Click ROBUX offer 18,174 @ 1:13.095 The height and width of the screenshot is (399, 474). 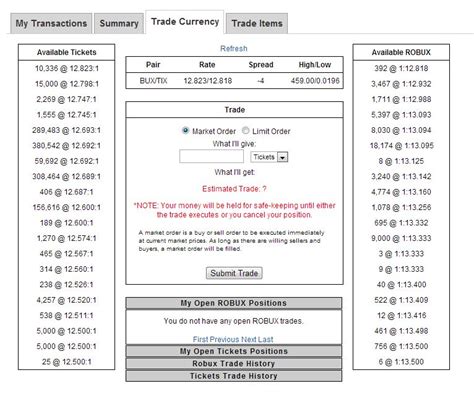pyautogui.click(x=402, y=145)
